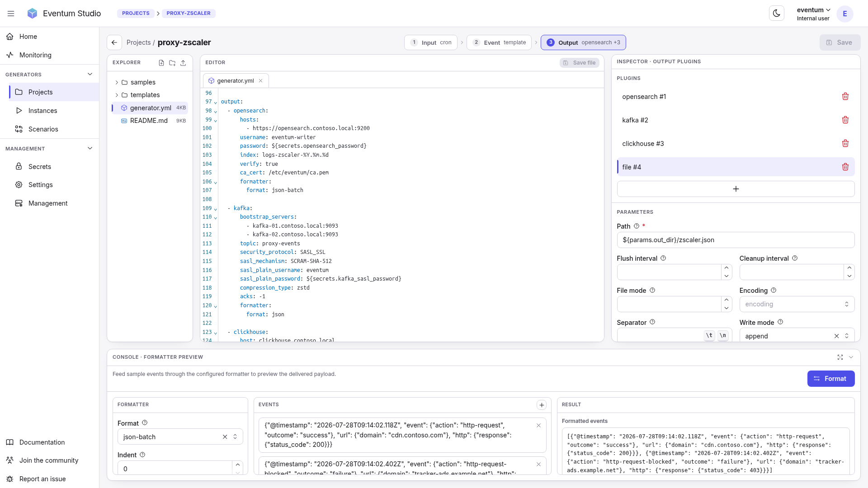Select clickhouse #3 plugin
Image resolution: width=868 pixels, height=488 pixels.
coord(736,144)
